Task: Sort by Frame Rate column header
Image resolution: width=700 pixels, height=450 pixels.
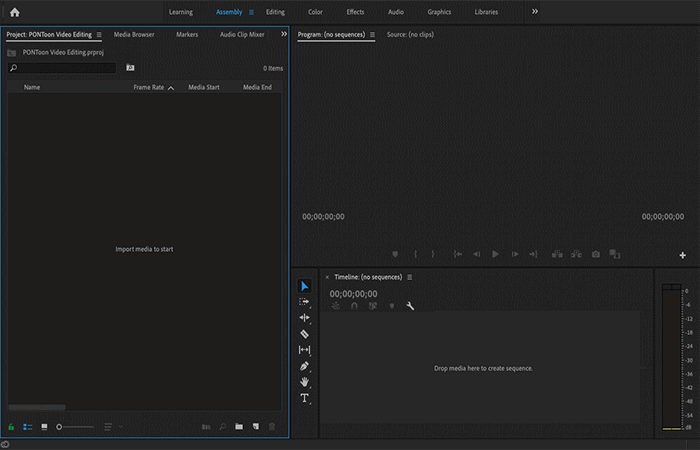Action: (149, 87)
